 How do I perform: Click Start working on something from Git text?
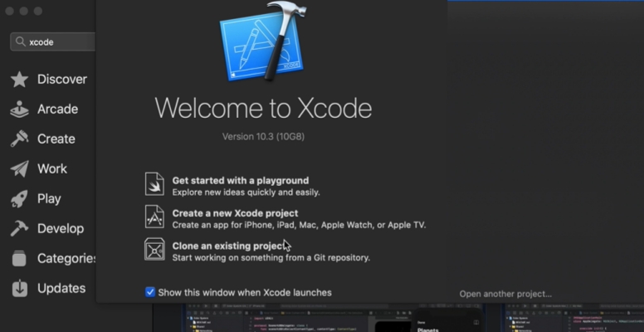point(271,257)
